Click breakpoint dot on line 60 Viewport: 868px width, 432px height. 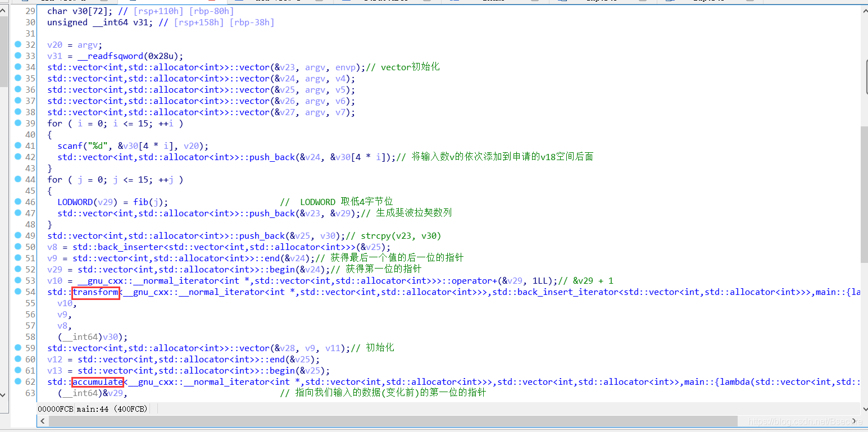point(18,359)
